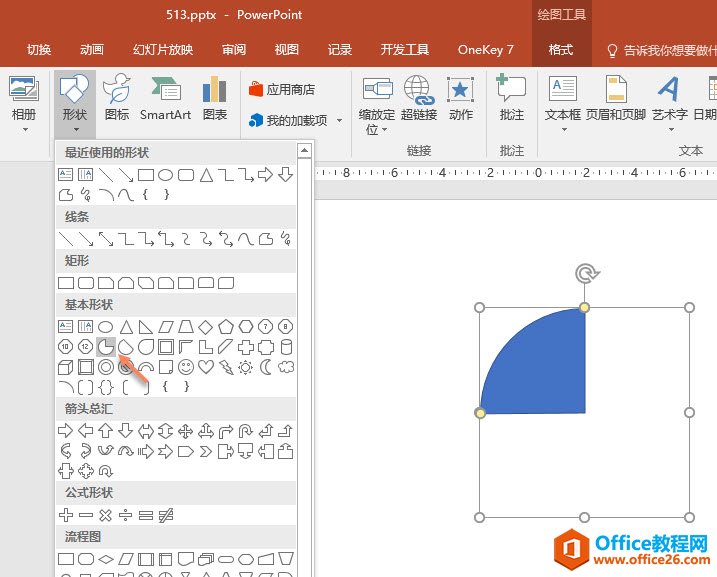Click the Shapes (形状) button
This screenshot has width=717, height=577.
pyautogui.click(x=75, y=103)
